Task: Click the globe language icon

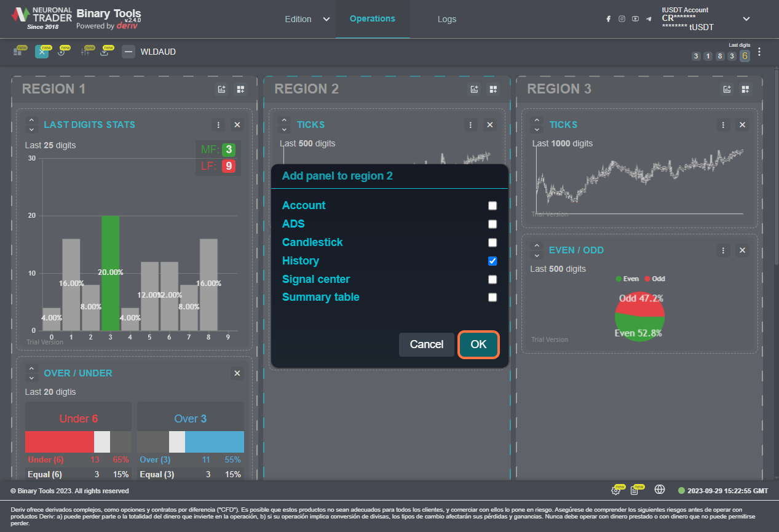Action: 660,490
